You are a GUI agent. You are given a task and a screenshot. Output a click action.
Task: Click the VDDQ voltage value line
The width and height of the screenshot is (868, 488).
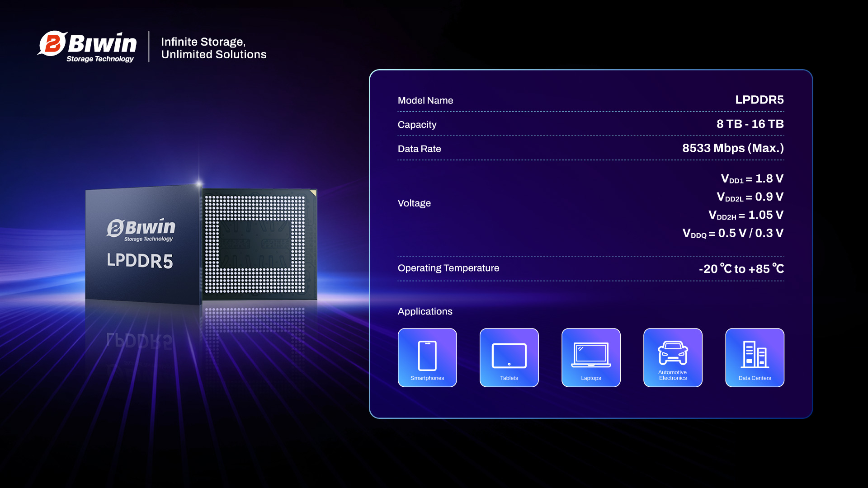[732, 233]
